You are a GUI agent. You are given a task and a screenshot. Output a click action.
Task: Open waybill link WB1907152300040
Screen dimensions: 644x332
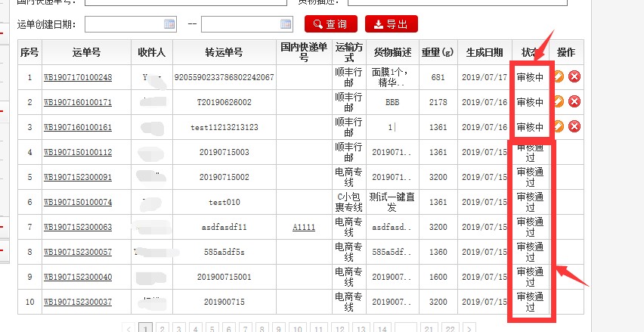(x=78, y=277)
